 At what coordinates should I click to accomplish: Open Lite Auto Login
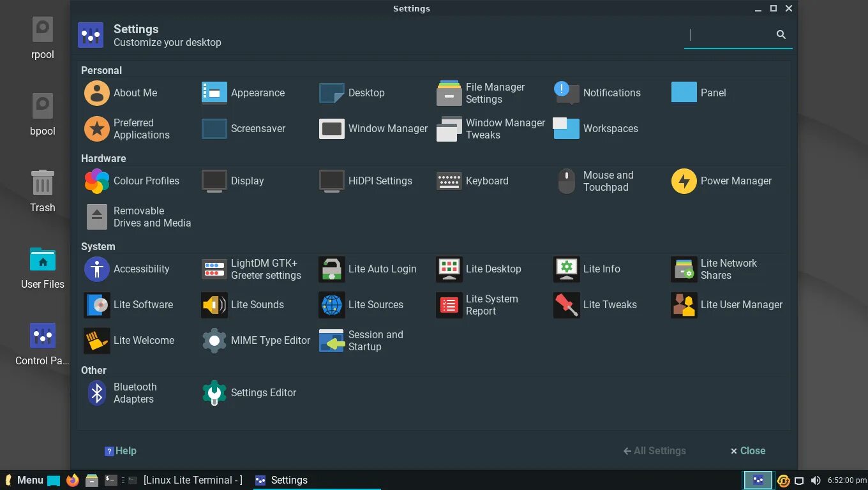[368, 269]
